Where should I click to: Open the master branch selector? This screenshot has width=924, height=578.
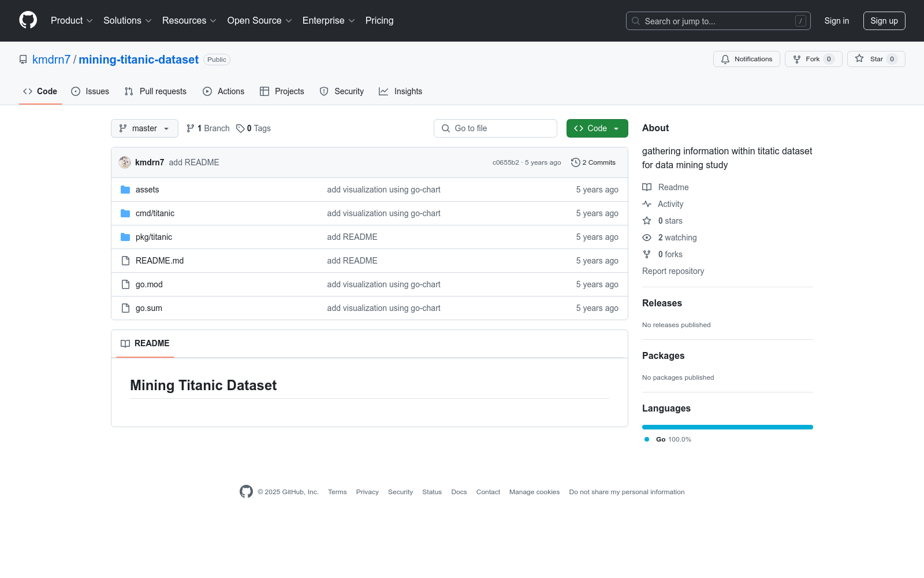(x=144, y=128)
